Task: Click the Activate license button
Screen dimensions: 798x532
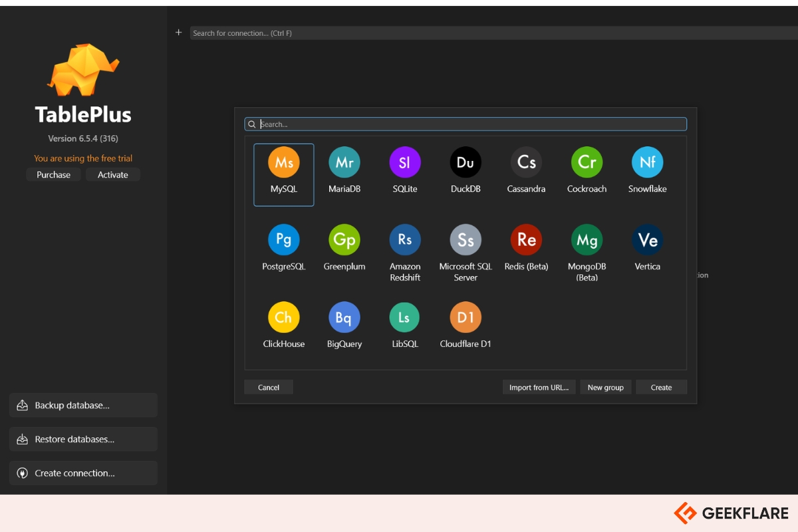Action: (113, 175)
